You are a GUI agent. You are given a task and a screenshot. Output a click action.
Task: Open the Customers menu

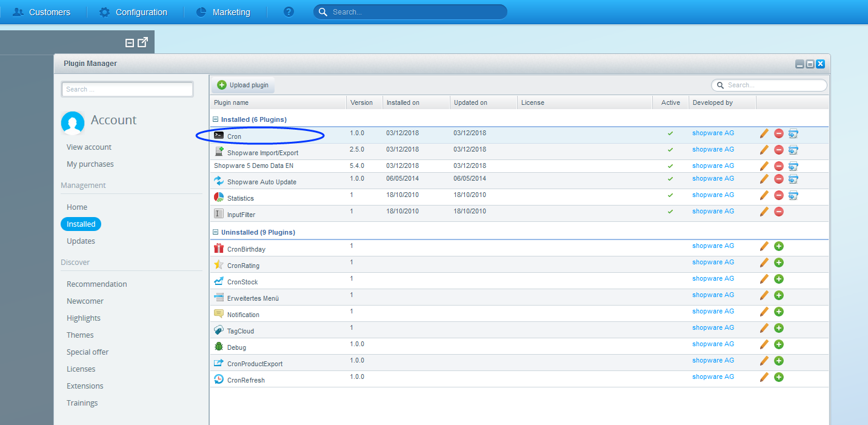tap(41, 12)
